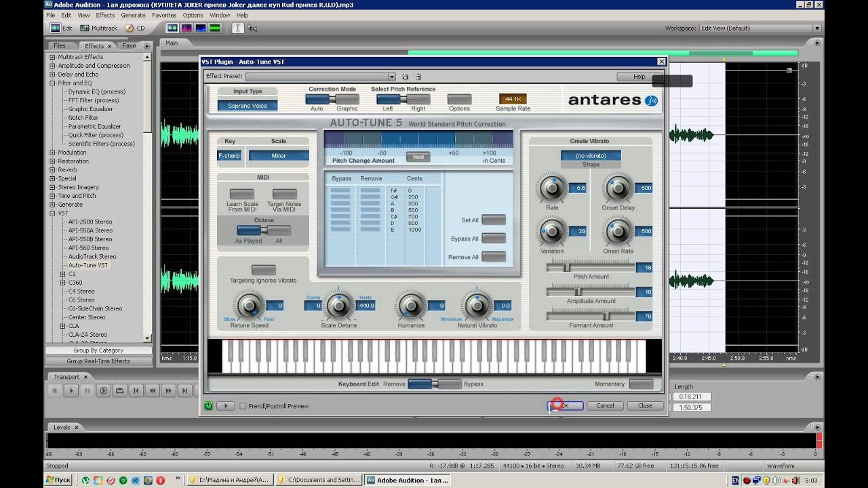
Task: Toggle the green effect power button
Action: click(208, 406)
